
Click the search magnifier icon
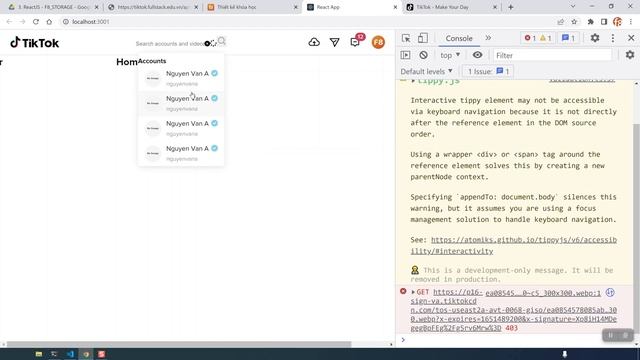[222, 41]
